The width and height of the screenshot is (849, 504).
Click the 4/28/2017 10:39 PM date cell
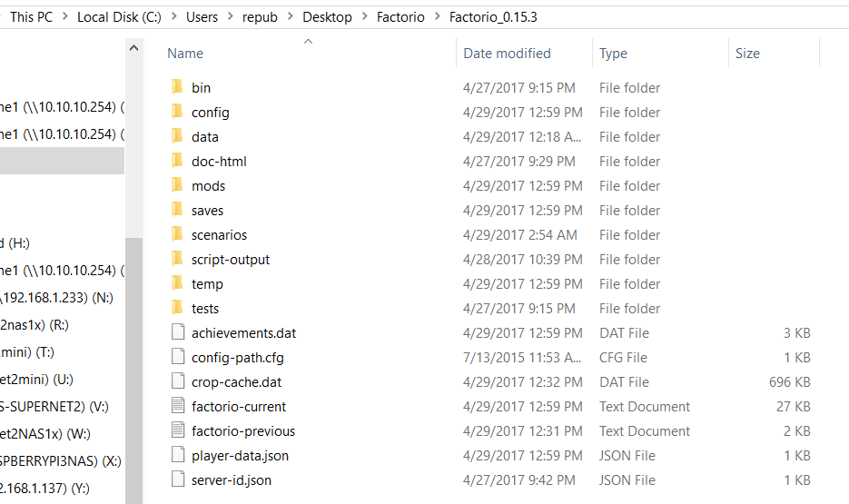[522, 260]
